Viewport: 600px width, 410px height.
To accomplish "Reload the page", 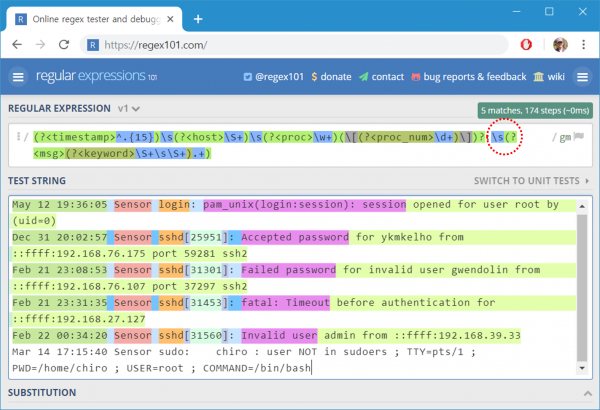I will click(x=64, y=45).
